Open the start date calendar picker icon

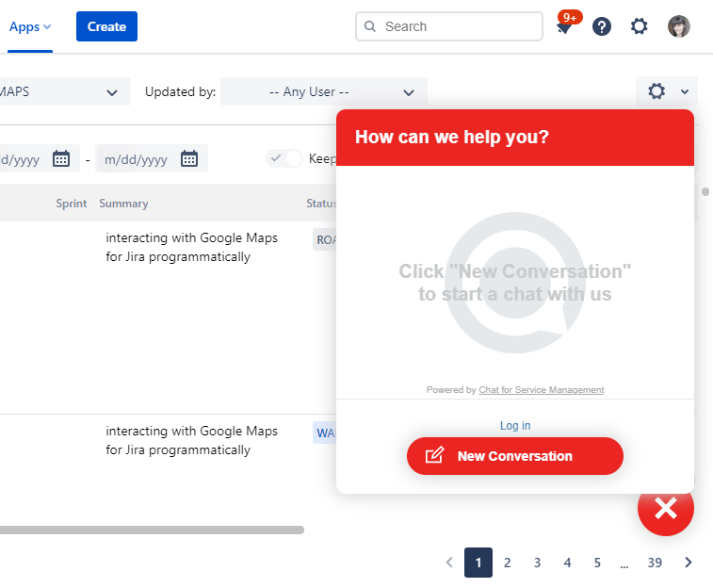click(61, 158)
